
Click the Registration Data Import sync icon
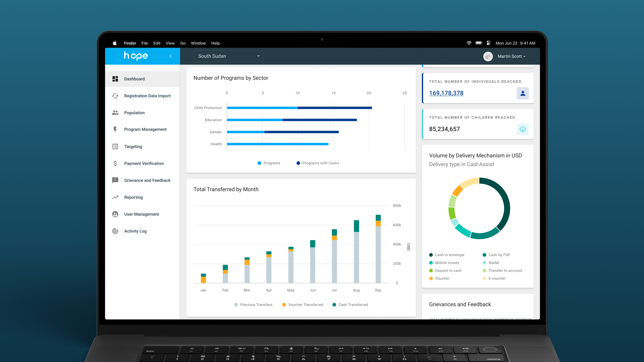click(x=115, y=96)
